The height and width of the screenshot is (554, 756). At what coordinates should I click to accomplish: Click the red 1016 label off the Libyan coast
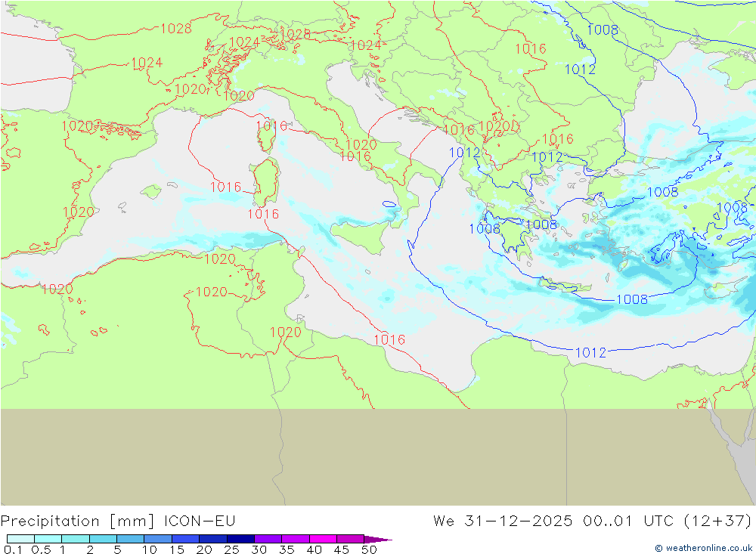389,340
